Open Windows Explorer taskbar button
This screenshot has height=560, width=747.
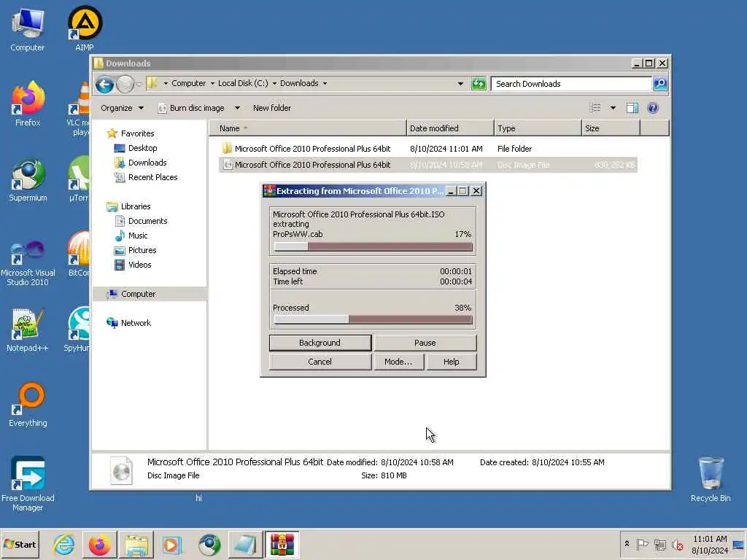coord(136,544)
